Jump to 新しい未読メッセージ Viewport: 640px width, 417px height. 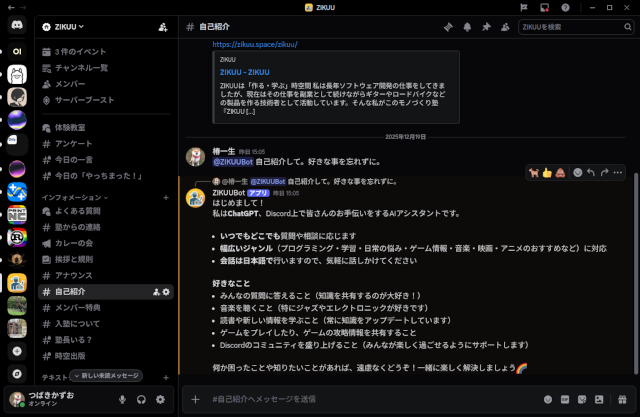click(108, 375)
